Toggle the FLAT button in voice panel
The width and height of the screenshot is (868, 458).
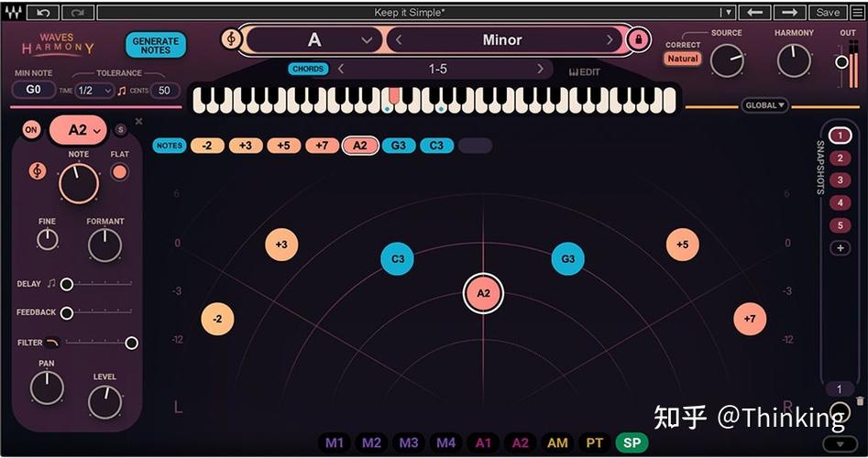tap(120, 171)
